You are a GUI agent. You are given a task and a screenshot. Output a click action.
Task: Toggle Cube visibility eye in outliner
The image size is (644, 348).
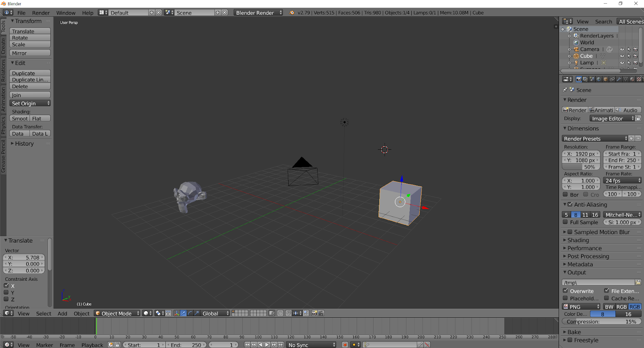tap(622, 56)
